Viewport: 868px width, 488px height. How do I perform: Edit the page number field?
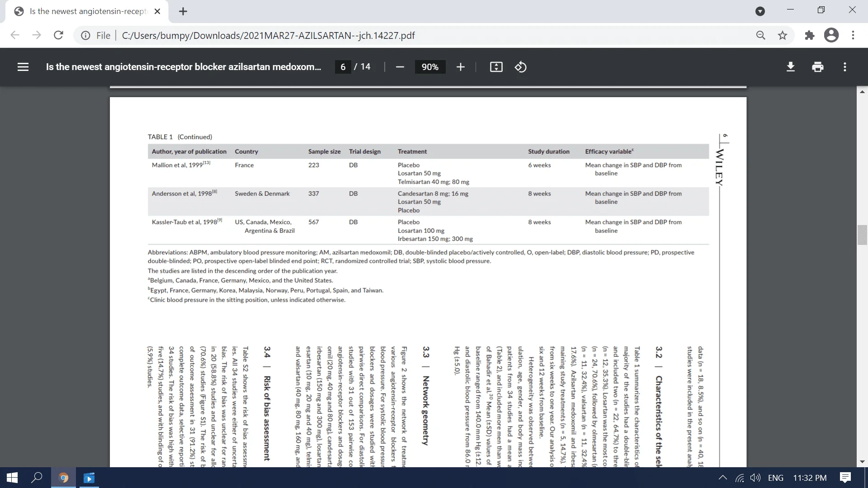(343, 67)
